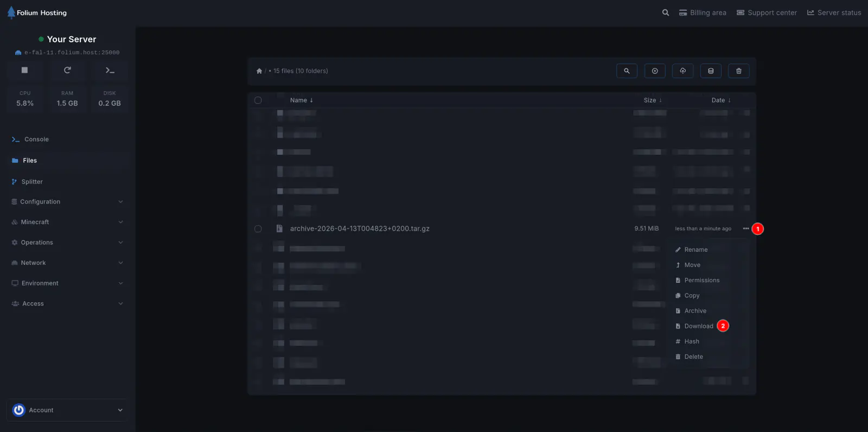Open the Account dropdown at the bottom
Image resolution: width=868 pixels, height=432 pixels.
coord(67,410)
